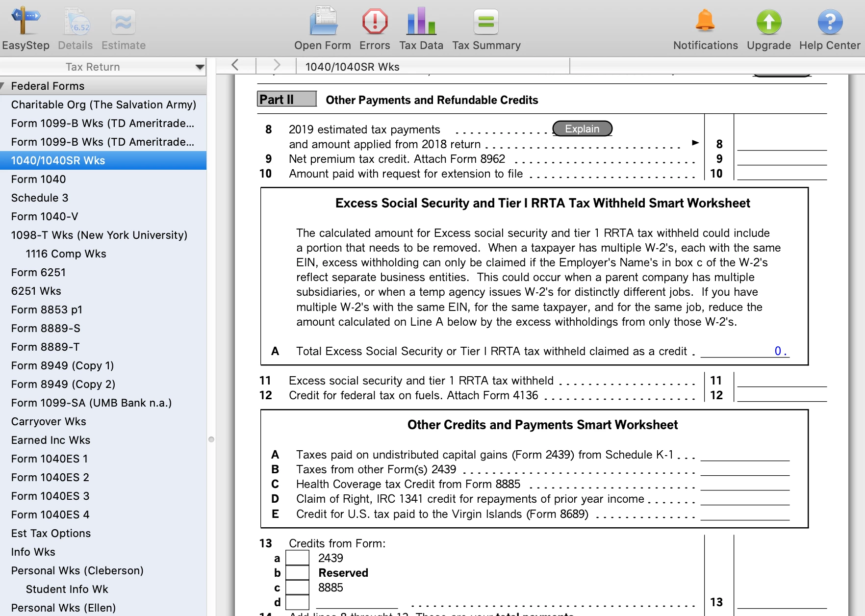Open the EasyStep signpost icon
The image size is (865, 616).
(25, 22)
